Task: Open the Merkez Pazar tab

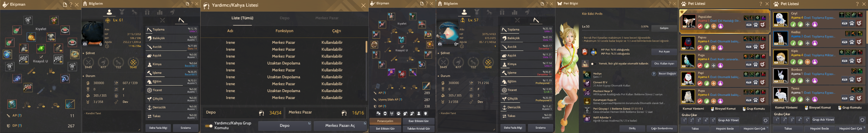Action: (326, 18)
